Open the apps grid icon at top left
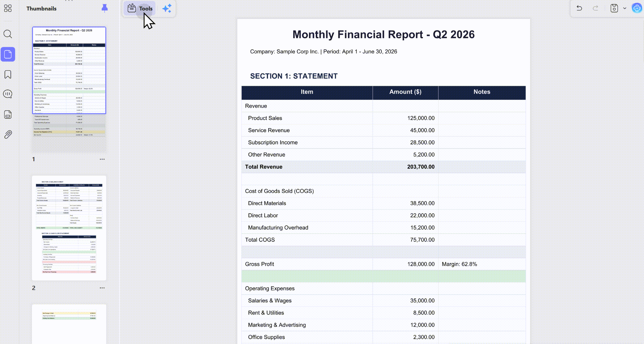 (x=8, y=8)
